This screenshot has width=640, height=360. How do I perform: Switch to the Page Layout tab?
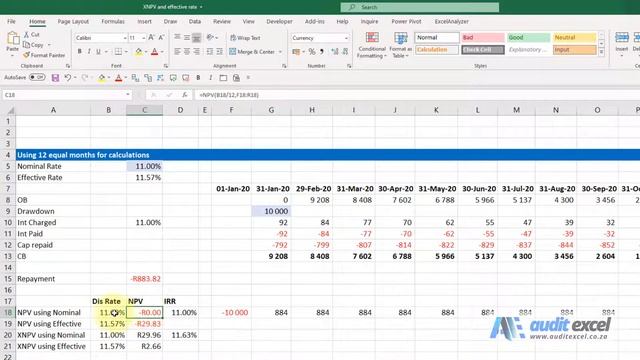73,21
